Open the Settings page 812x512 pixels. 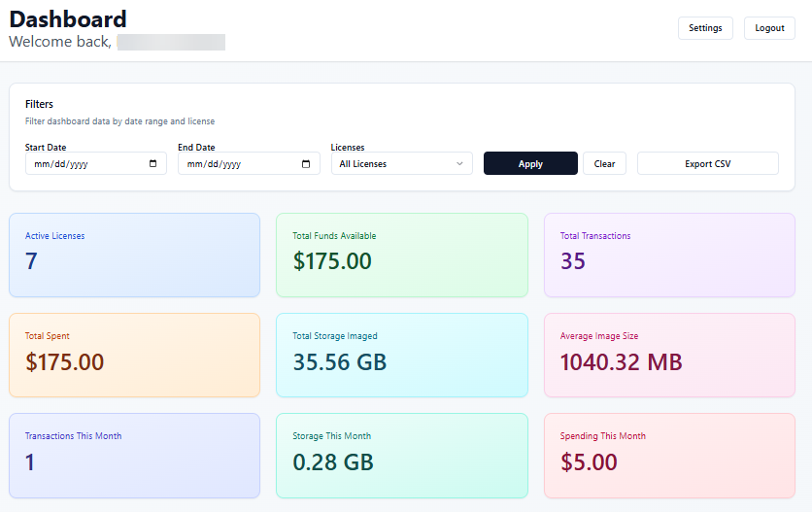click(x=705, y=28)
